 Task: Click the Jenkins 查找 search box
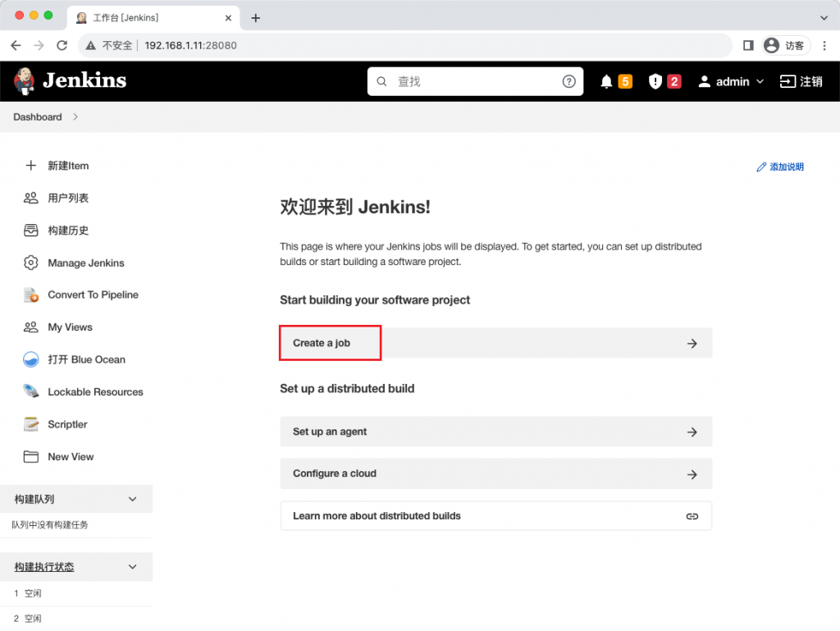click(x=475, y=81)
